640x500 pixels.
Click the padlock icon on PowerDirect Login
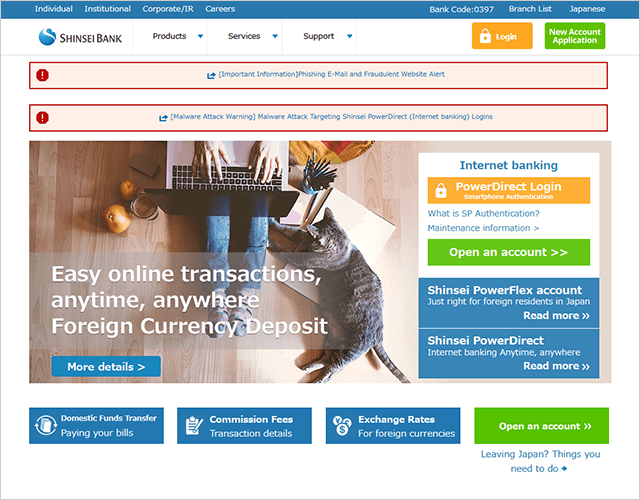(x=440, y=191)
